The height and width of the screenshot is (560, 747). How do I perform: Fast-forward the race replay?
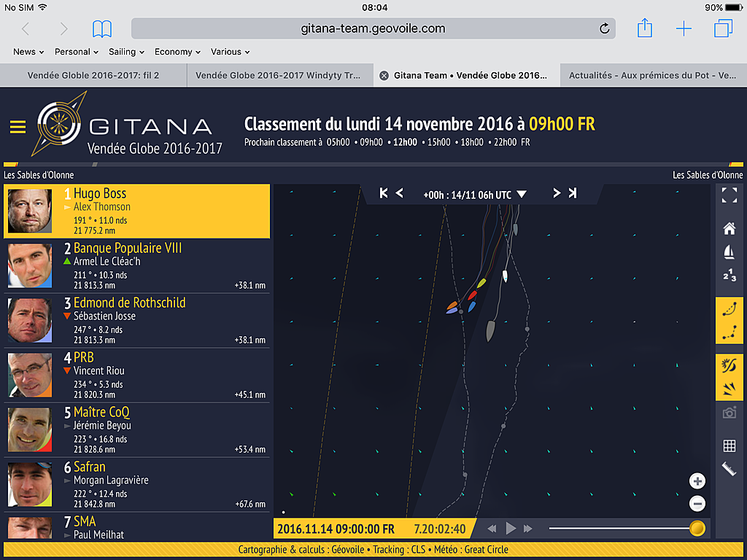pos(528,529)
